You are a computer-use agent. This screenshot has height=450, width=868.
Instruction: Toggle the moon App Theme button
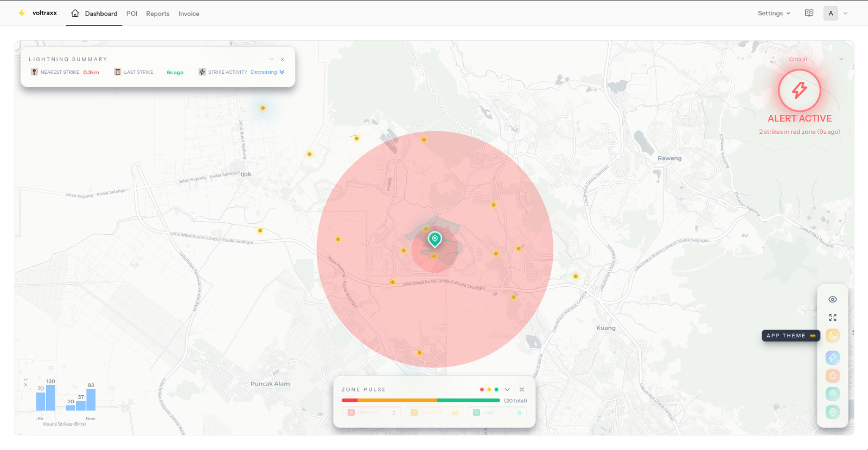[x=832, y=336]
